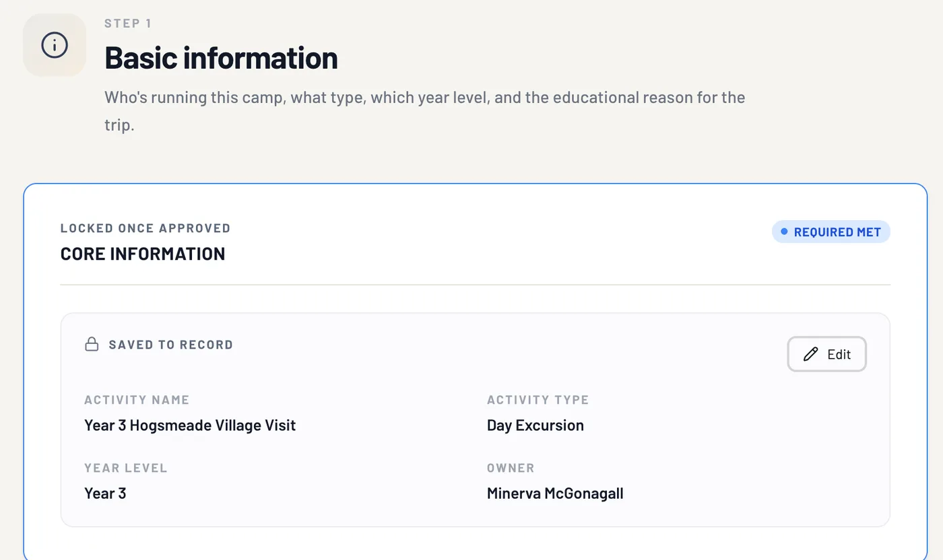Select the Year 3 year level value
Screen dimensions: 943x560
coord(105,493)
